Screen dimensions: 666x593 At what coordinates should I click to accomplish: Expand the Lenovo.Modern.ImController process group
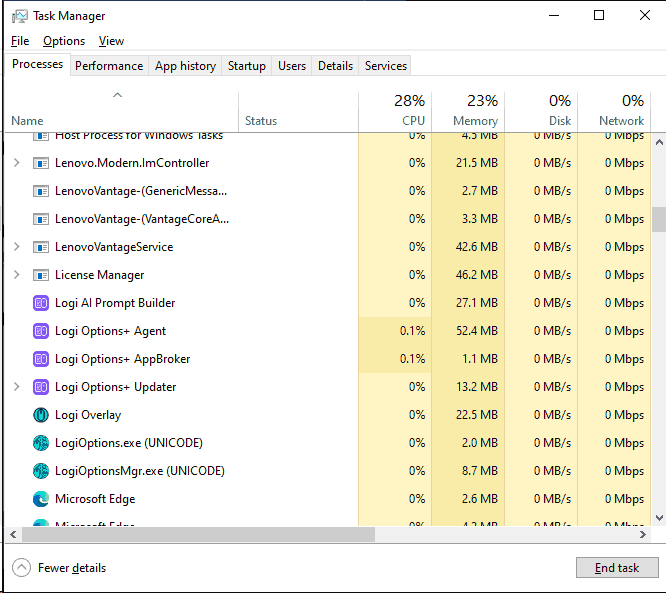click(17, 163)
